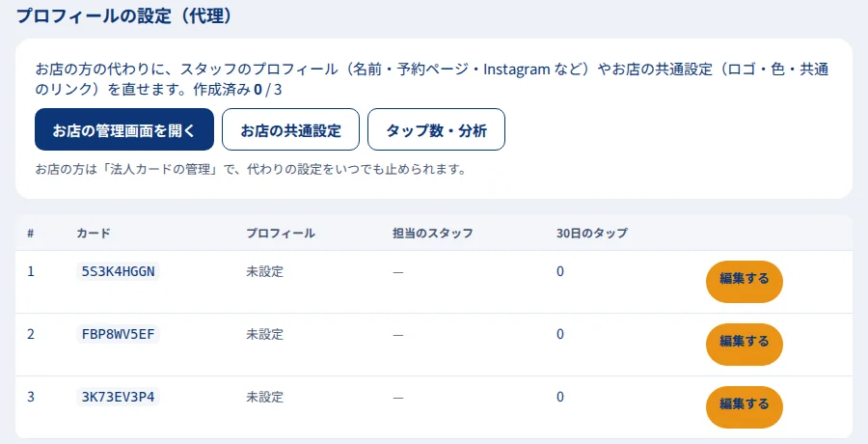This screenshot has height=444, width=868.
Task: View タップ数・分析 analytics
Action: (x=436, y=129)
